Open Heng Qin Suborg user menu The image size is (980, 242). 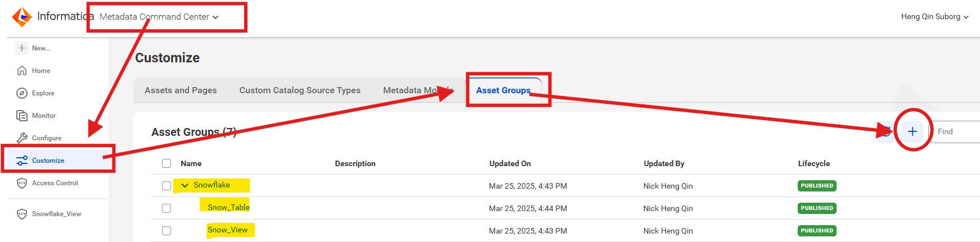tap(935, 17)
